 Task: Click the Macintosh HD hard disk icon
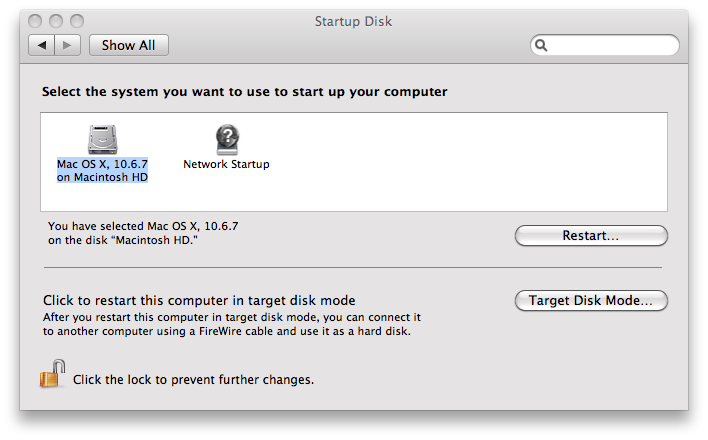pyautogui.click(x=102, y=139)
